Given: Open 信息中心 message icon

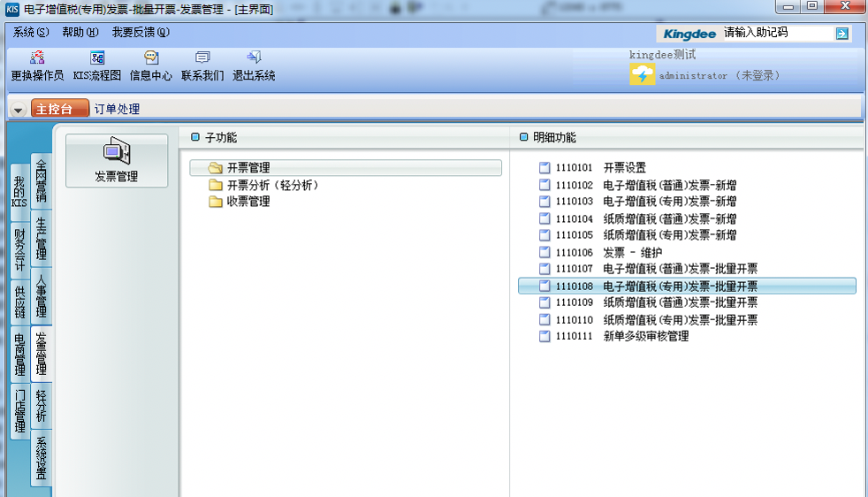Looking at the screenshot, I should point(151,58).
